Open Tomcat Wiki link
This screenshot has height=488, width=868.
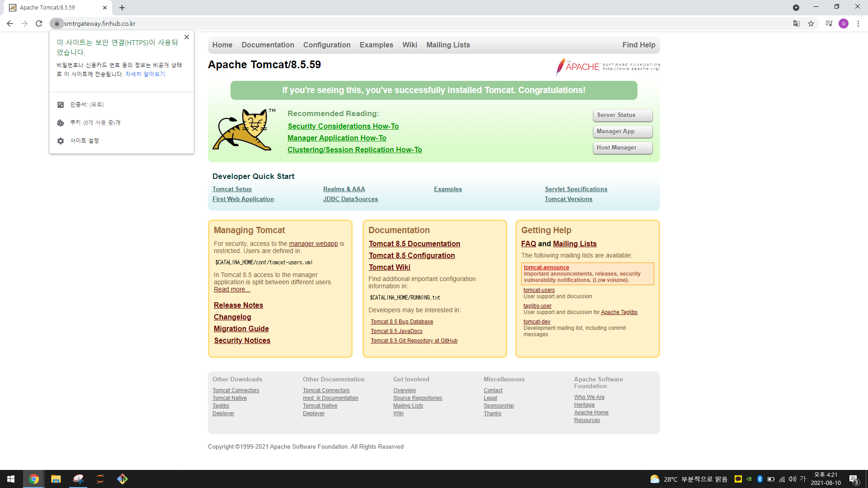pyautogui.click(x=389, y=267)
